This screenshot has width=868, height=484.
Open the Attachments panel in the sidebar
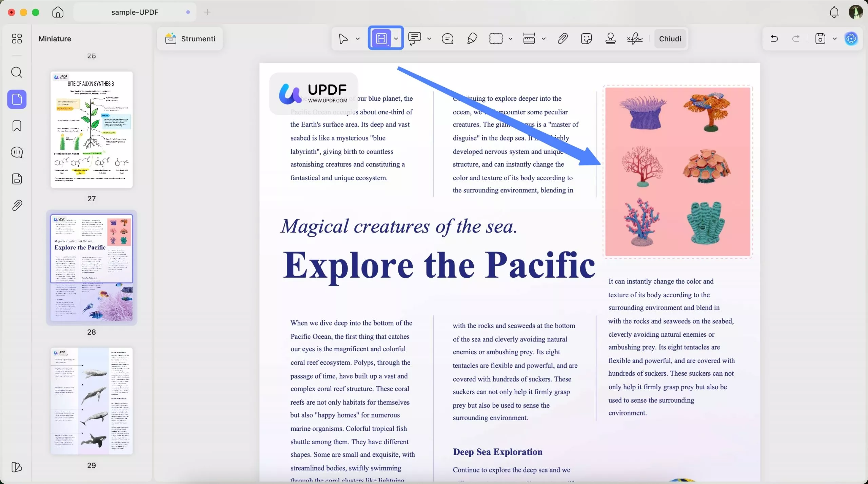pos(17,205)
